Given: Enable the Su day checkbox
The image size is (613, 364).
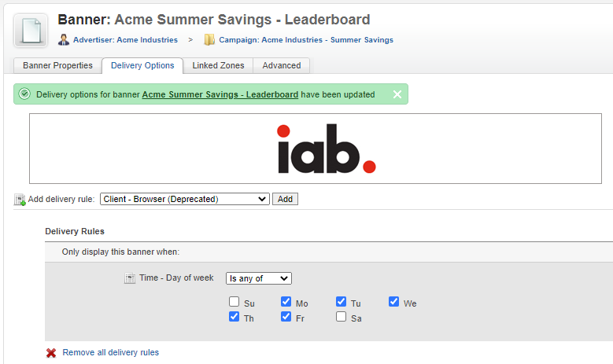Looking at the screenshot, I should (234, 302).
